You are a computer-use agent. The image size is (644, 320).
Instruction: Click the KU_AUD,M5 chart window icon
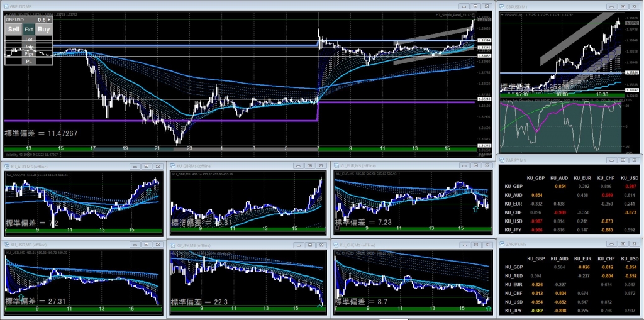8,166
